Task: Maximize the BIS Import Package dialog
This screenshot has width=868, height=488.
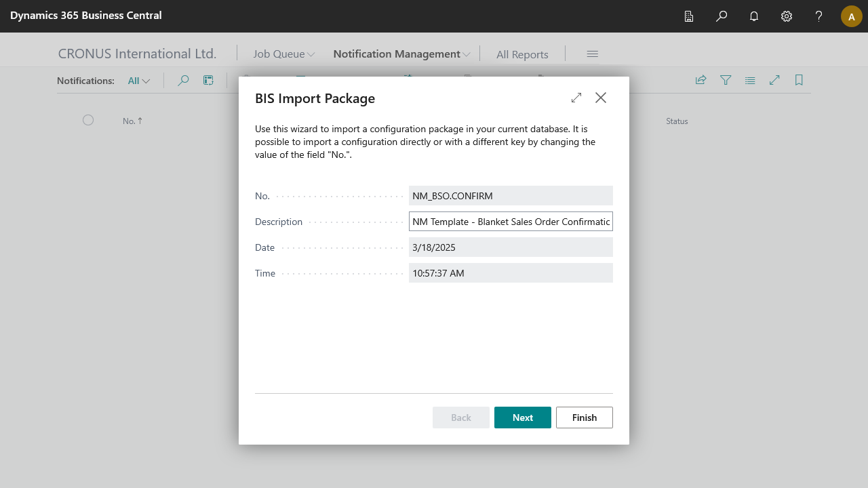Action: 576,98
